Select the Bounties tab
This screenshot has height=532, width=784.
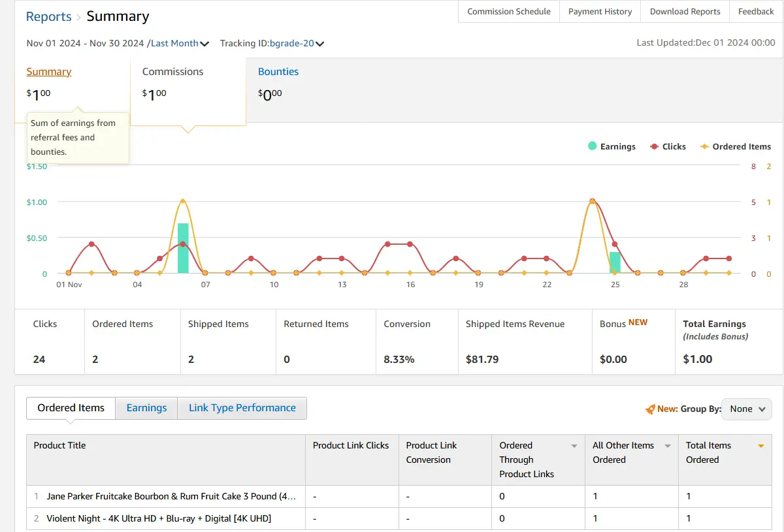click(x=278, y=72)
